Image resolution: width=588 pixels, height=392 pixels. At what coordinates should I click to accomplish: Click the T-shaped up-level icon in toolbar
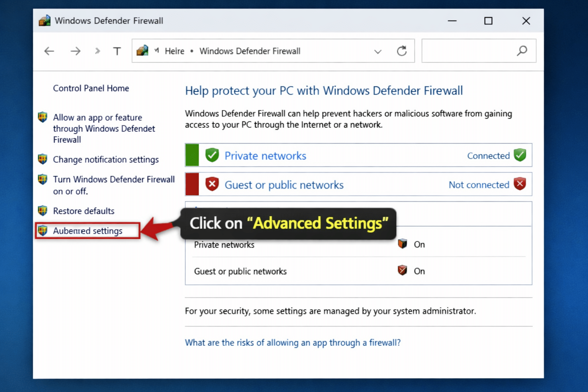(x=117, y=51)
